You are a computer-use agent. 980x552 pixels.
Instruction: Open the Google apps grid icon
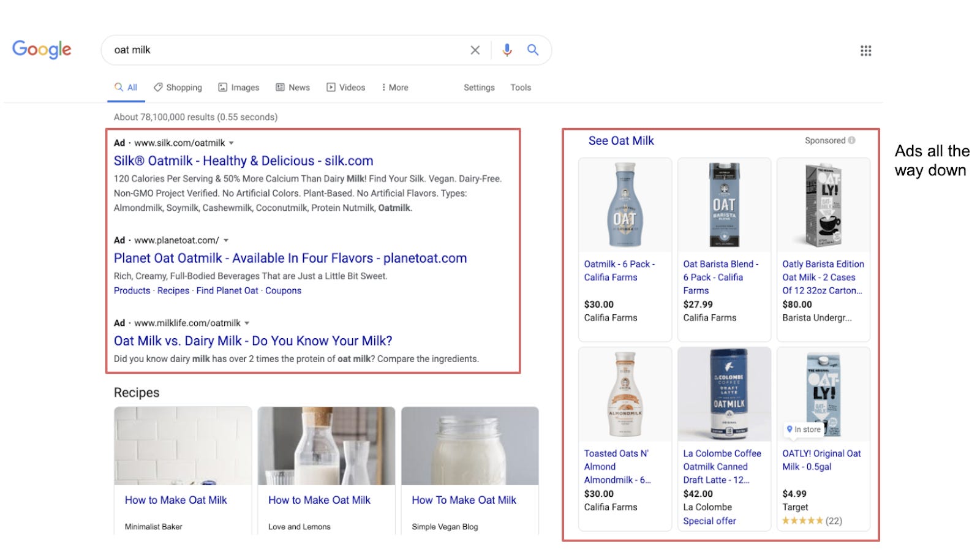click(x=865, y=51)
